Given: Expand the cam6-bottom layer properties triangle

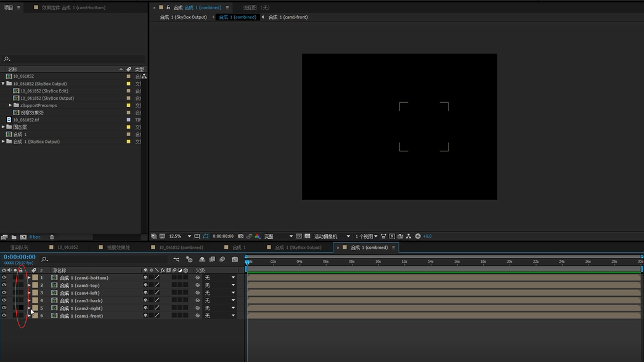Looking at the screenshot, I should click(29, 278).
